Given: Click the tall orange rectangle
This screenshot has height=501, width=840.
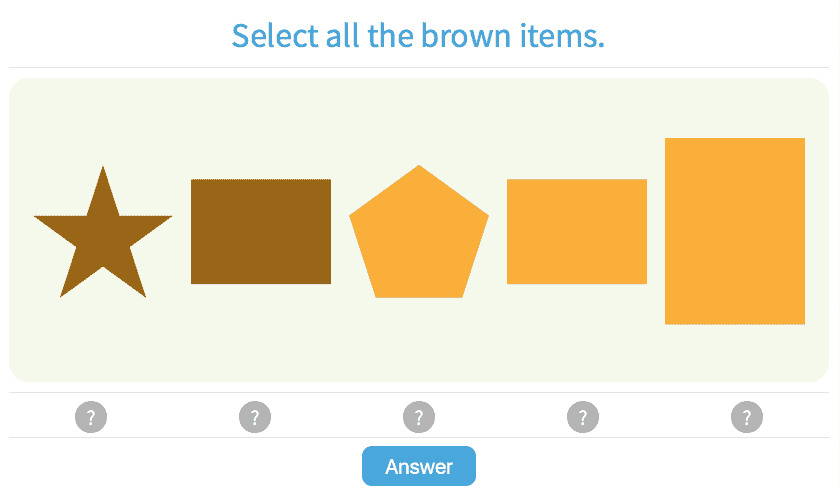Looking at the screenshot, I should pyautogui.click(x=735, y=231).
